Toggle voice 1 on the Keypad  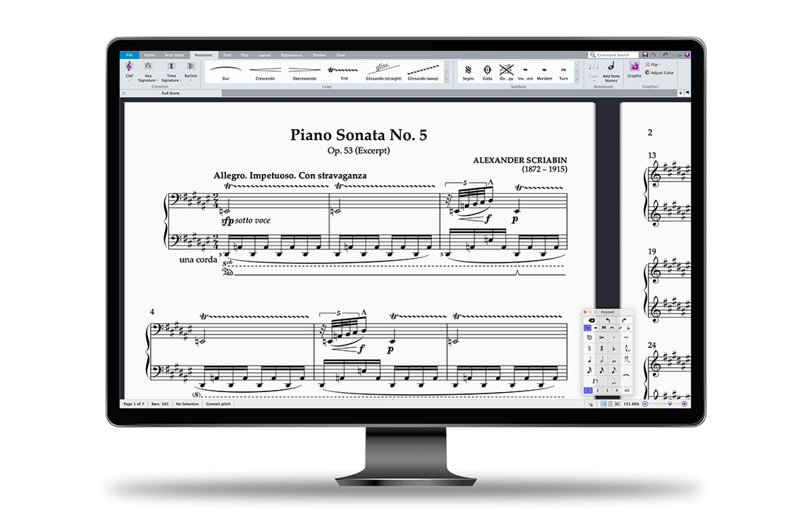[588, 390]
